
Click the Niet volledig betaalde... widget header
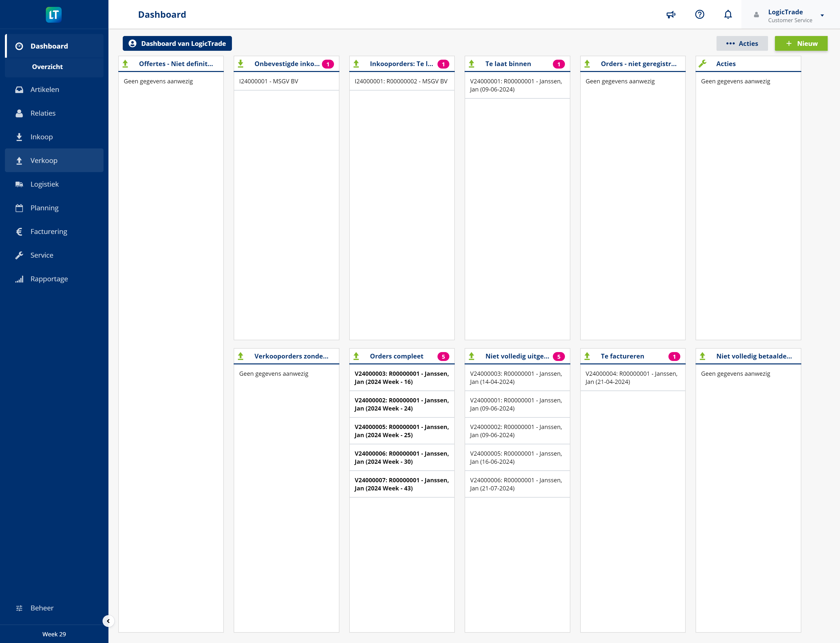[748, 356]
